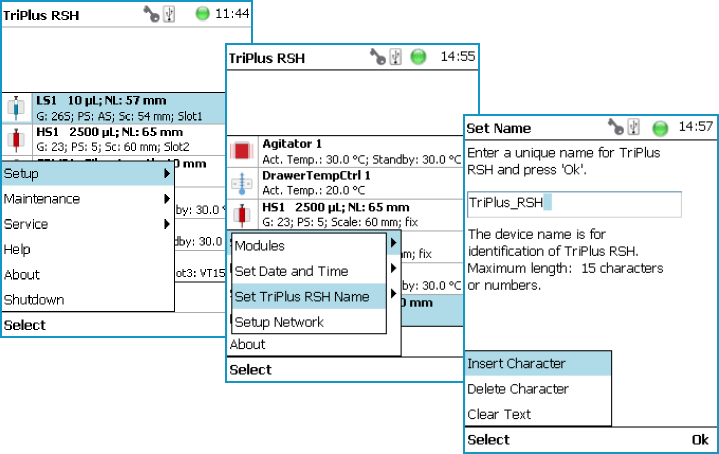Select the LS1 10 µL row
The width and height of the screenshot is (719, 454).
114,108
